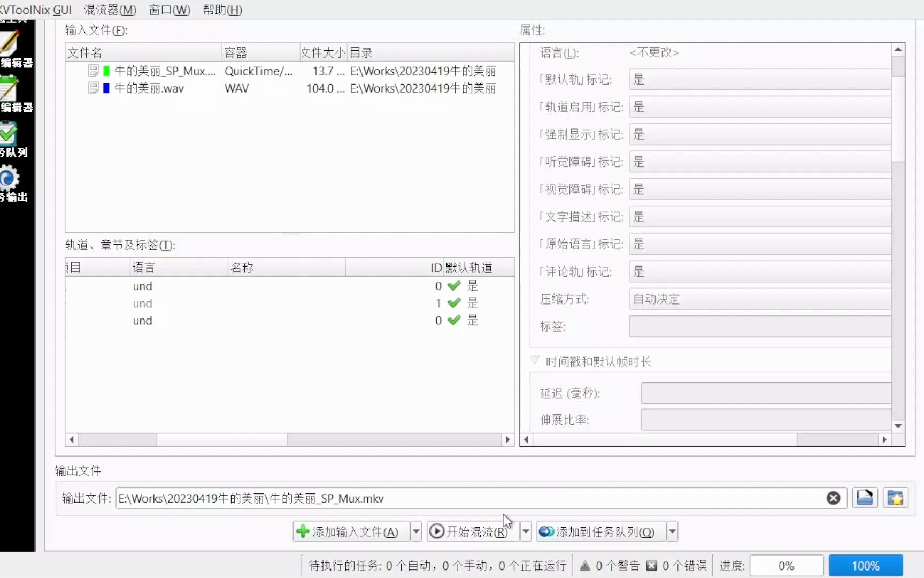Open the 评论轨 标记 dropdown
This screenshot has width=924, height=578.
pos(760,272)
